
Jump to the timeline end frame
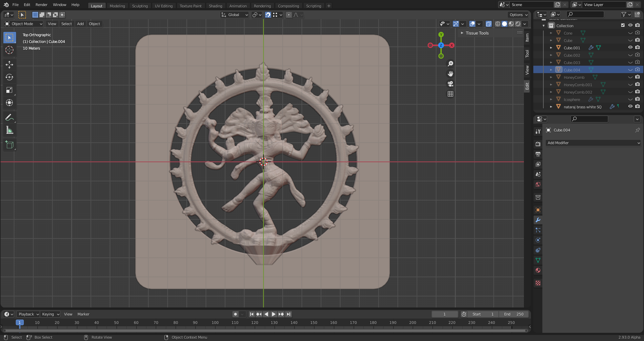(x=289, y=314)
